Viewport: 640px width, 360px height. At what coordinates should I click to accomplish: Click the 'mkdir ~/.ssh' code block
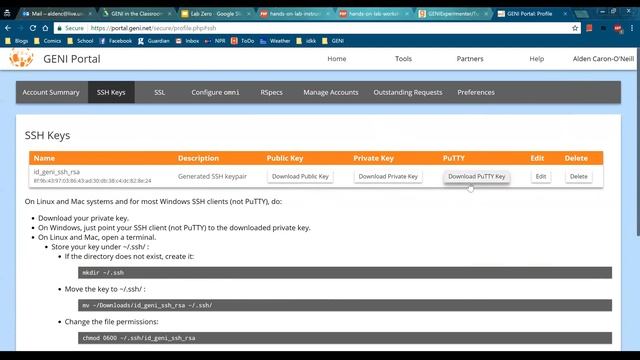click(x=345, y=273)
